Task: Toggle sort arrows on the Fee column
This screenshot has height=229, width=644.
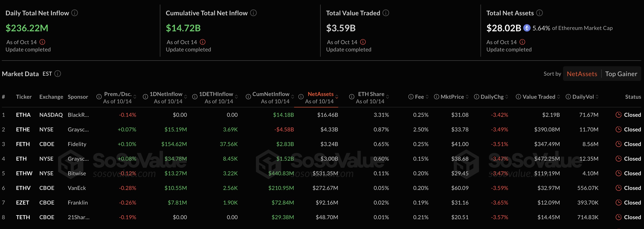Action: click(427, 97)
